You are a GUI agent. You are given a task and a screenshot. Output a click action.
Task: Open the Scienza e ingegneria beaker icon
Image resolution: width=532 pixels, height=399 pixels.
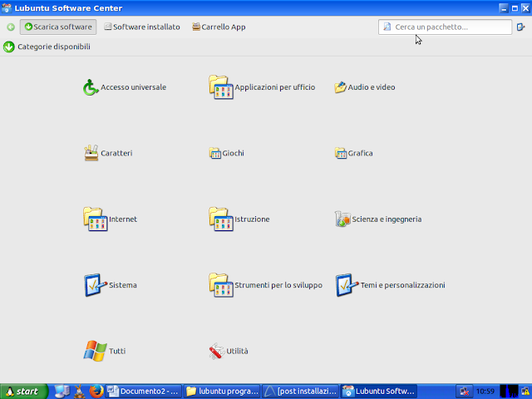click(x=342, y=219)
